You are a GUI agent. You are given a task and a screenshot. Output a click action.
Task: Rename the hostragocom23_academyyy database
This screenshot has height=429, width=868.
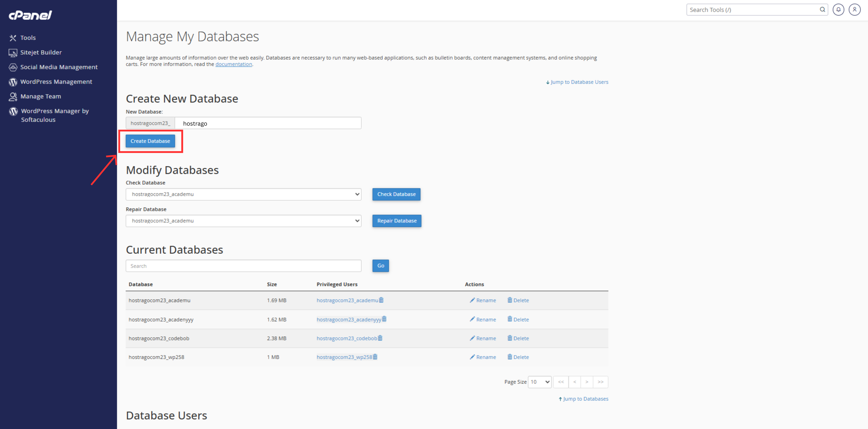pos(483,319)
